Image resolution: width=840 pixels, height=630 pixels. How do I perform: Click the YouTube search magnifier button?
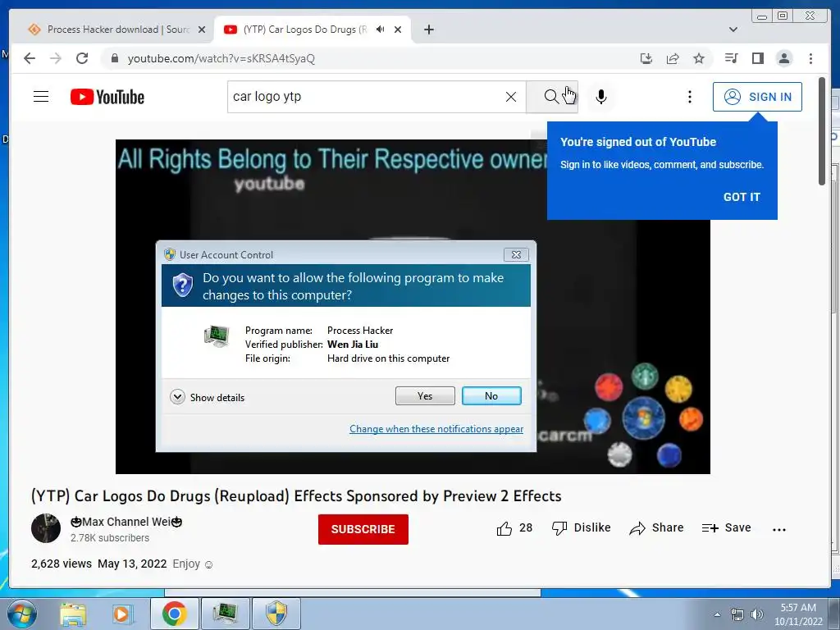pyautogui.click(x=552, y=97)
